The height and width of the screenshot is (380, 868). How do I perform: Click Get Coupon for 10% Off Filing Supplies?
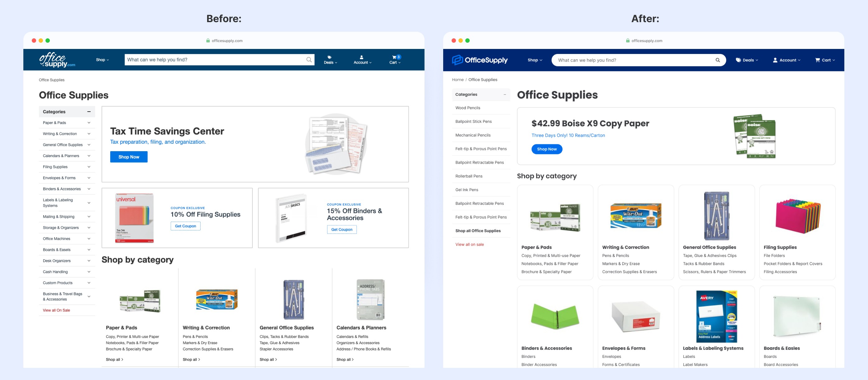[x=185, y=226]
